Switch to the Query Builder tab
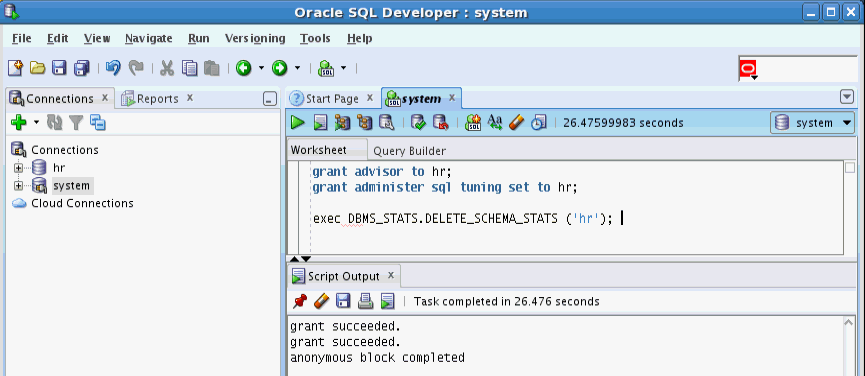 pos(409,151)
